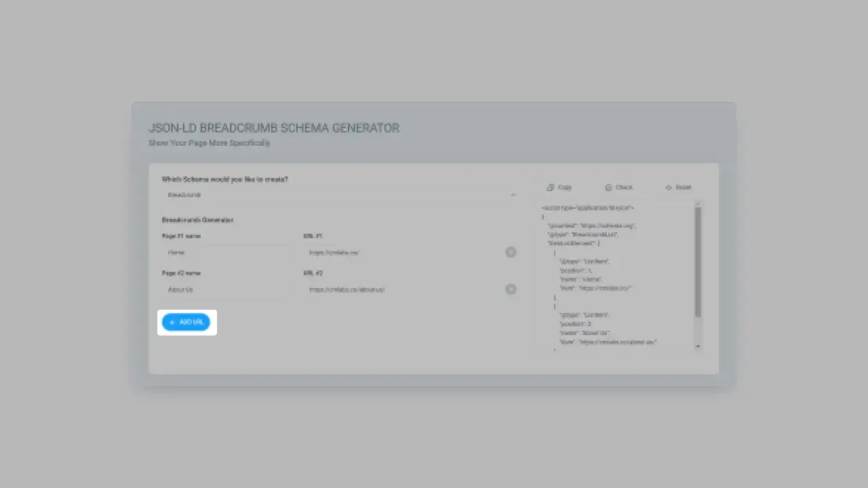The width and height of the screenshot is (868, 488).
Task: Focus the URL #2 input field
Action: 401,289
